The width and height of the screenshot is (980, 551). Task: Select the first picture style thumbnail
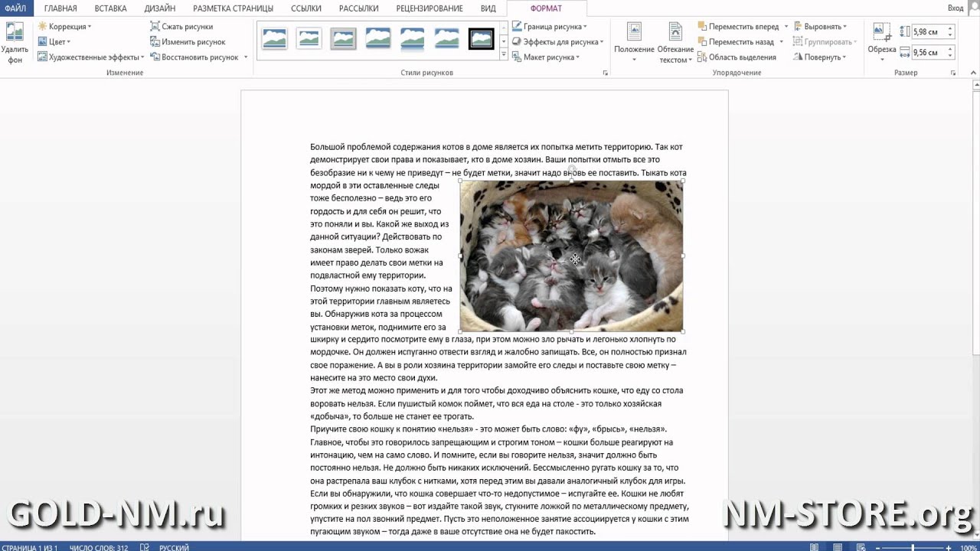(x=274, y=38)
